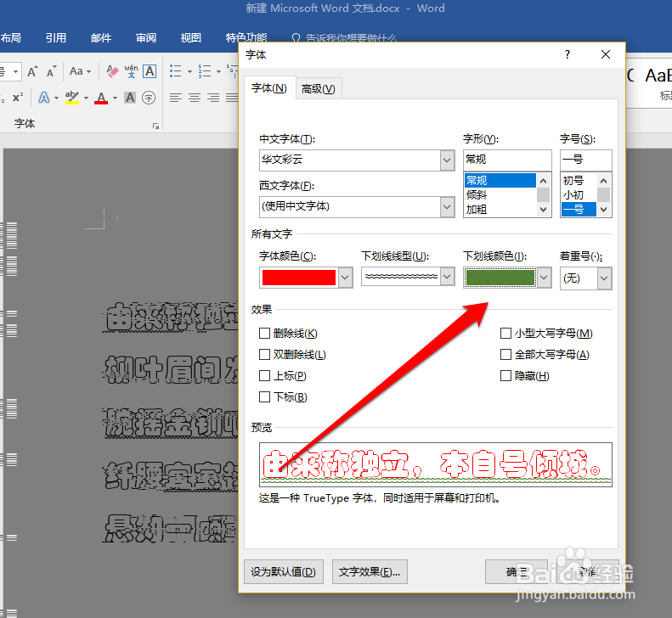Screen dimensions: 672x618
Task: Click the 文字效果(E)... button
Action: point(370,572)
